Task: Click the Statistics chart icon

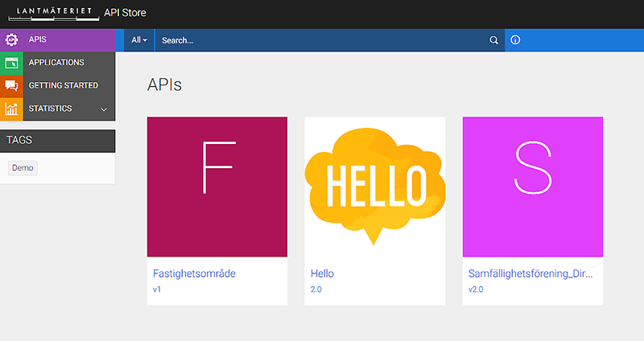Action: coord(11,109)
